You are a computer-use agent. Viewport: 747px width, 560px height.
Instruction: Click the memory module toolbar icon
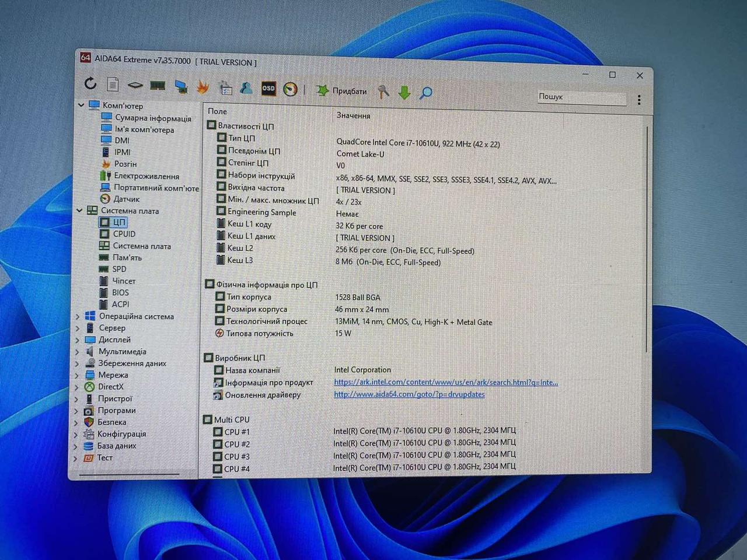click(x=158, y=86)
